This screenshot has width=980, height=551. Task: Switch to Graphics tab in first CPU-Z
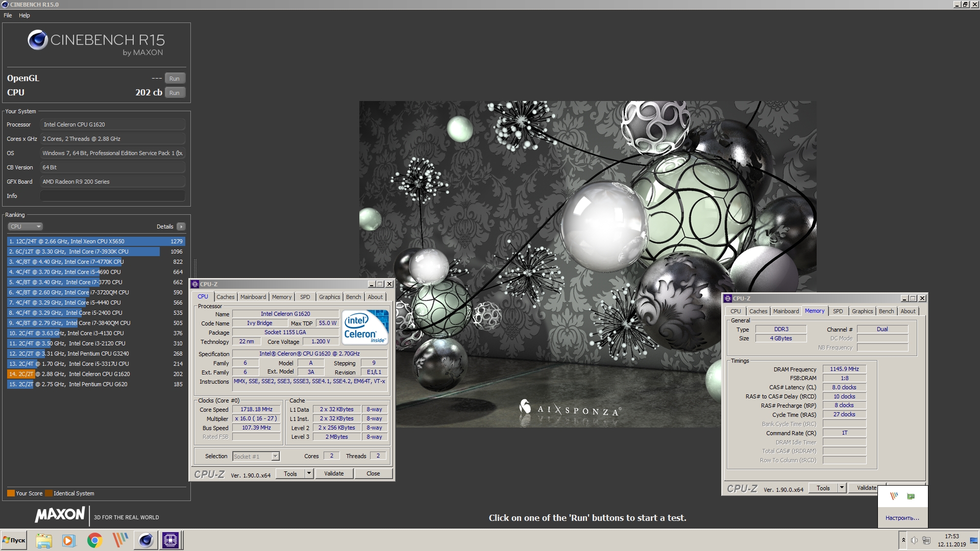(329, 297)
